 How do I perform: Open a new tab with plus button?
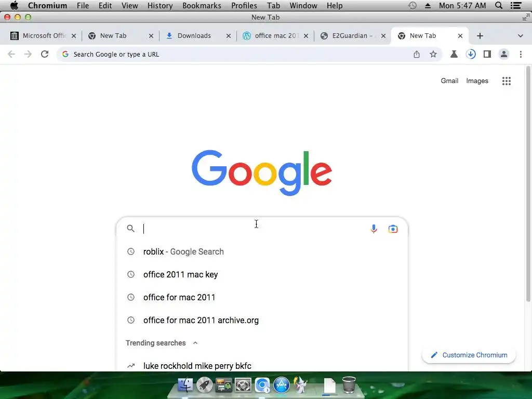tap(480, 36)
